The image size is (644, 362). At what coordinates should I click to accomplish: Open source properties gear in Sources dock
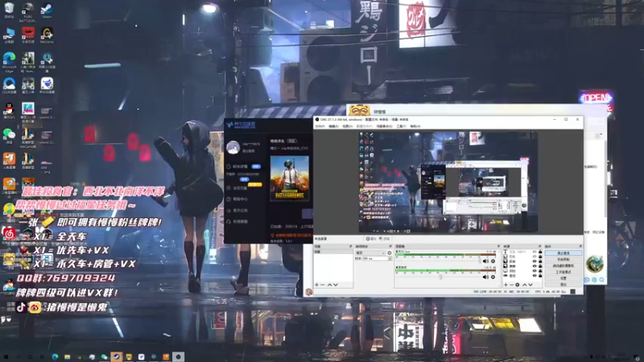tap(518, 285)
